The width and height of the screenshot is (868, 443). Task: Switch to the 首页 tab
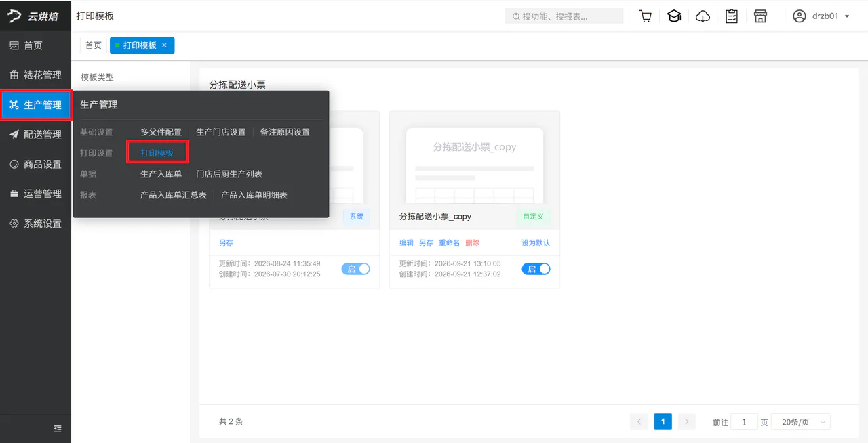click(x=94, y=45)
